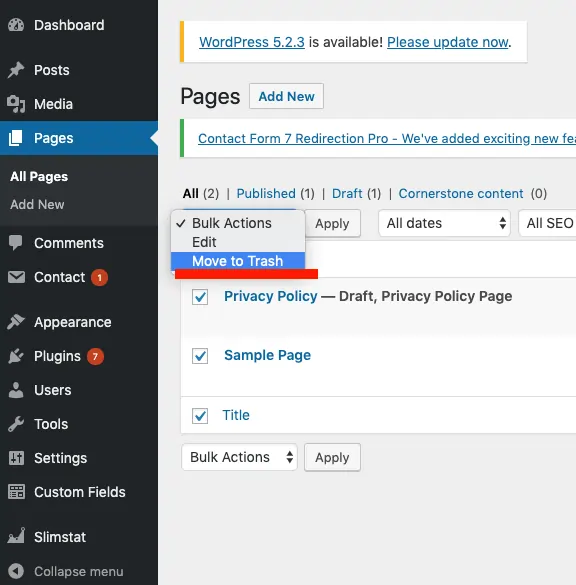The image size is (576, 585).
Task: Open Media via its camera-music icon
Action: 16,104
